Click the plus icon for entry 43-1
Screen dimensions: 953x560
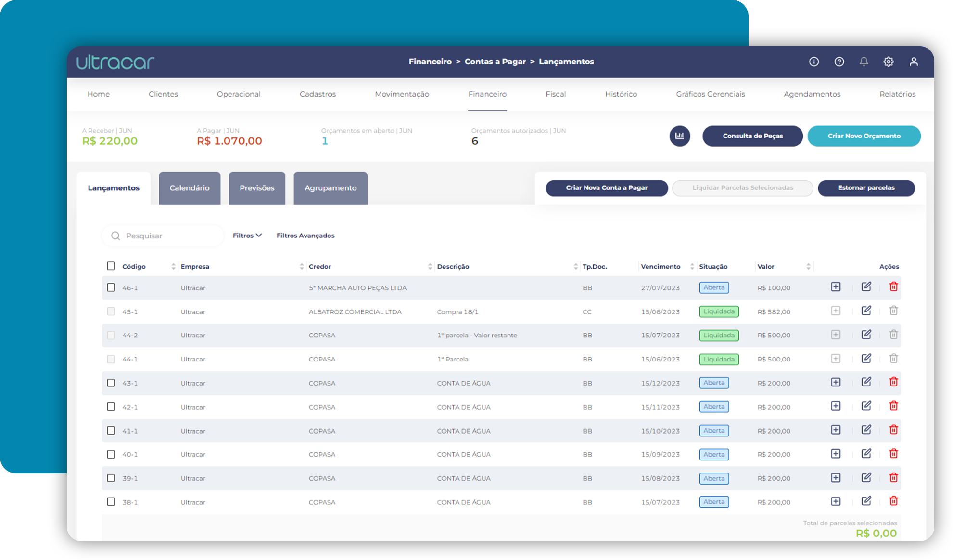(x=836, y=382)
